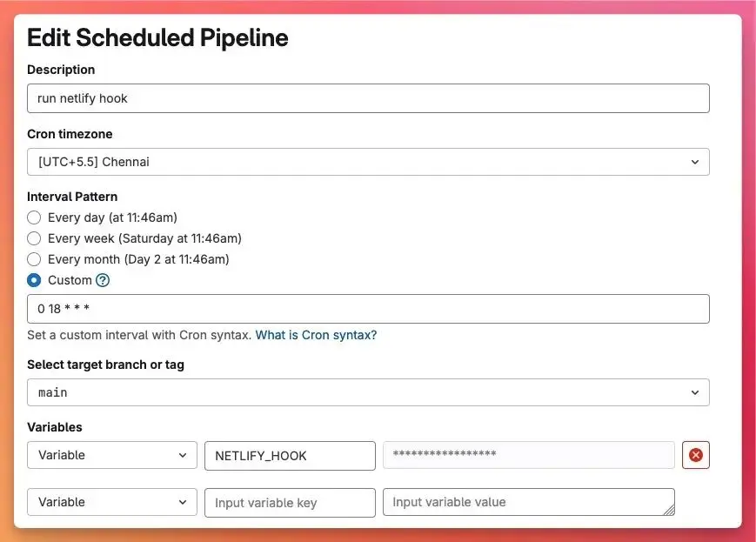Follow the What is Cron syntax? link
Image resolution: width=756 pixels, height=542 pixels.
click(316, 335)
